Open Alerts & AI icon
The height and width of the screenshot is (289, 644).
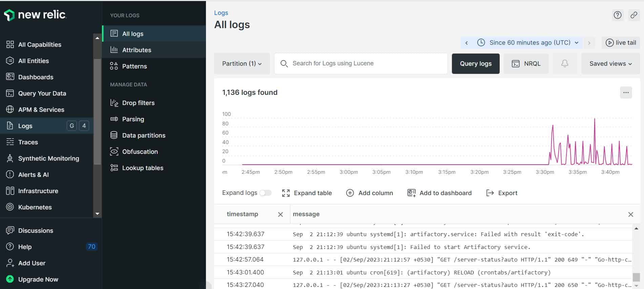click(10, 174)
